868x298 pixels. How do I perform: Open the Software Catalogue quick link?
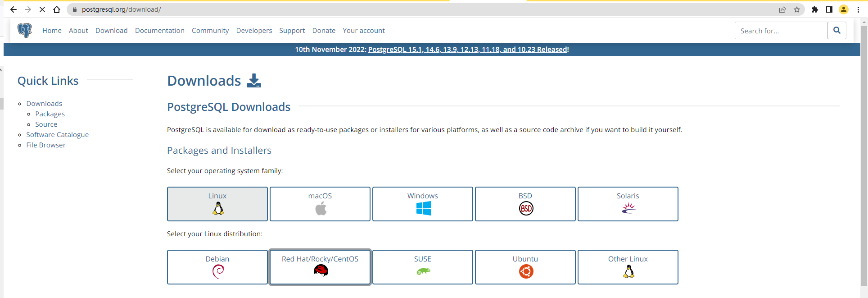click(57, 135)
